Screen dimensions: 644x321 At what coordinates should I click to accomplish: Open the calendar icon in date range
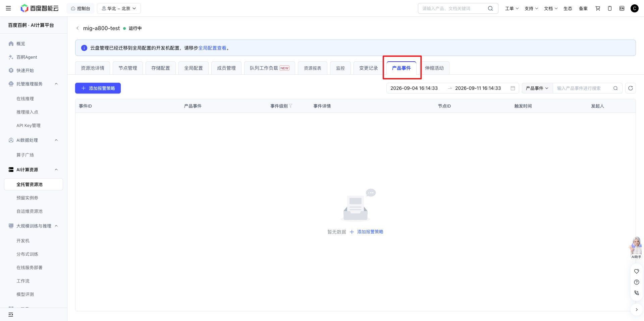(513, 88)
